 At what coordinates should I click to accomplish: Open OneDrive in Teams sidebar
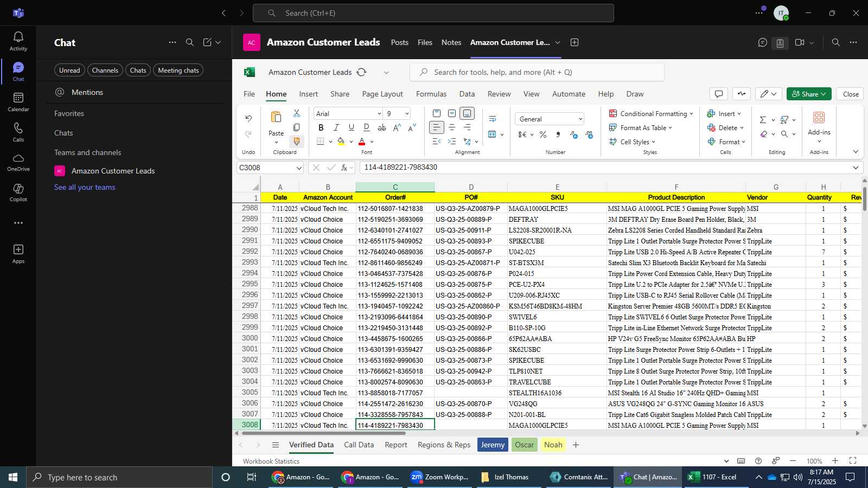tap(18, 162)
